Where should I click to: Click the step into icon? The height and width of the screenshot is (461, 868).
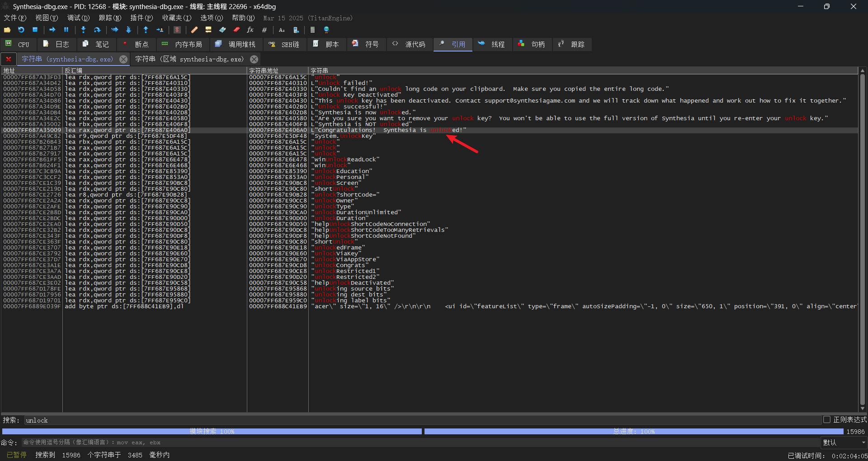83,30
